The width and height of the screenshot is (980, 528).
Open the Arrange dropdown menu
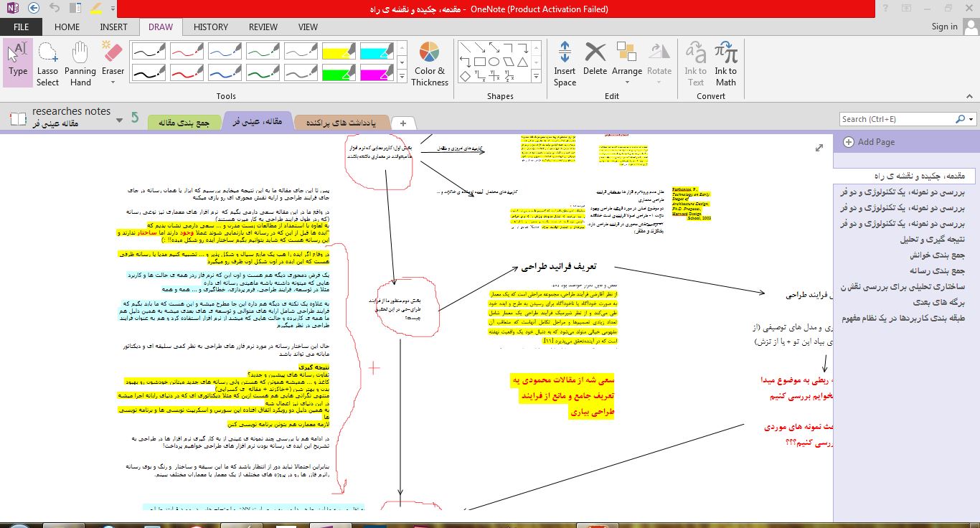coord(626,63)
